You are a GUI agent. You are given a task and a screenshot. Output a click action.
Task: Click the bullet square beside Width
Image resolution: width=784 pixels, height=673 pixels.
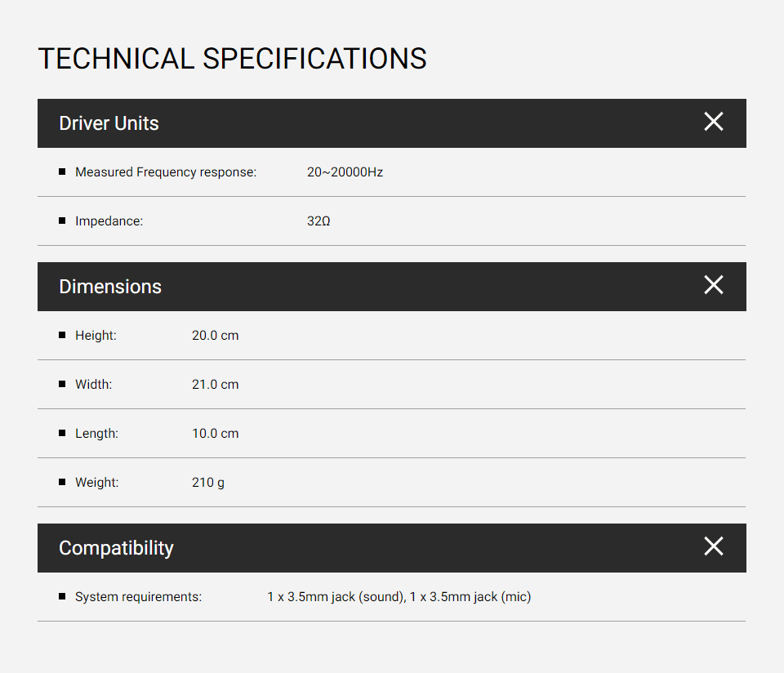click(62, 384)
